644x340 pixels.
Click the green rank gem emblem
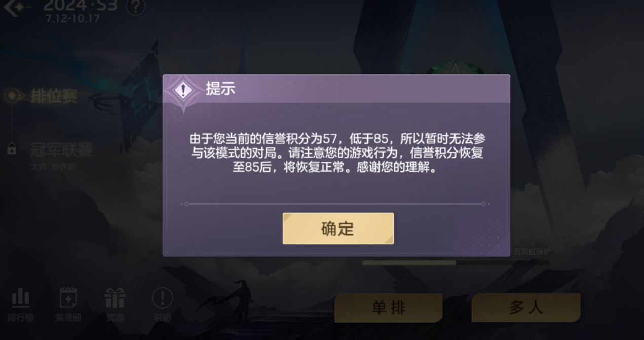454,69
